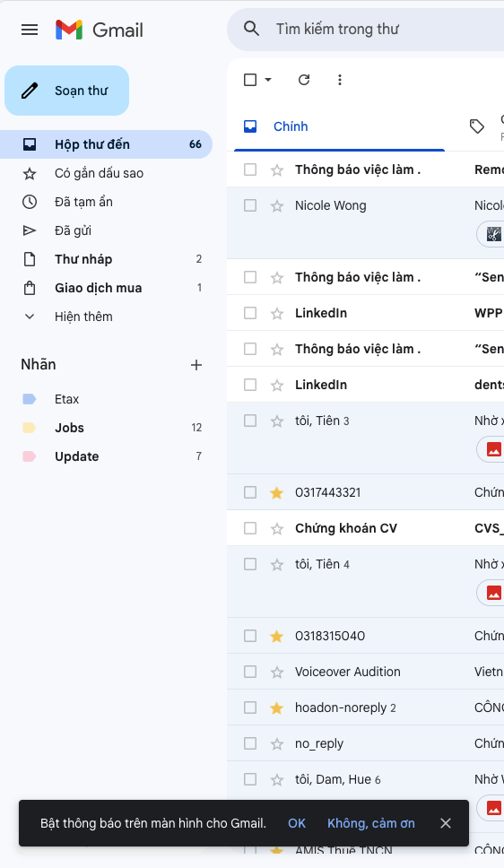Open Hộp thư đến inbox folder

107,144
